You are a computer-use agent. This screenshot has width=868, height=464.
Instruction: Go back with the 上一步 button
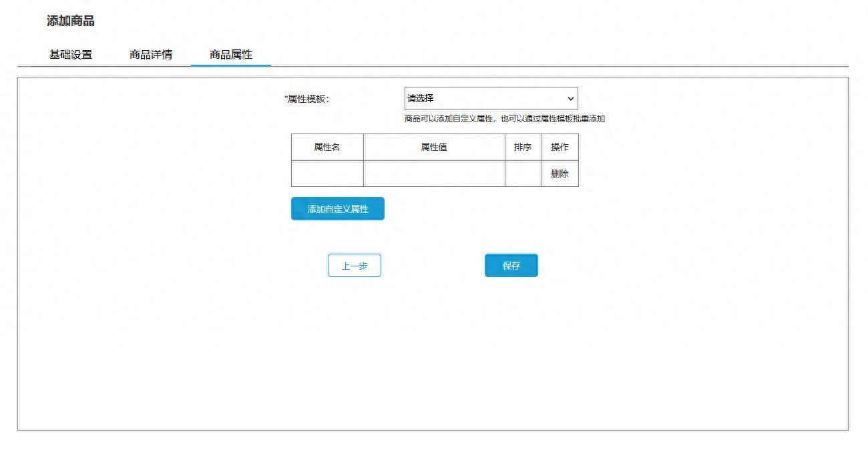(x=355, y=266)
